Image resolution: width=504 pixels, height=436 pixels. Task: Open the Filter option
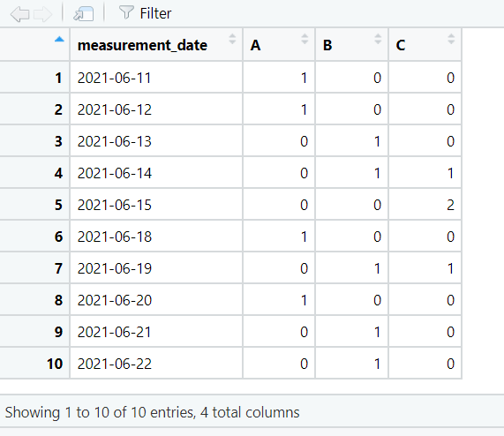146,13
